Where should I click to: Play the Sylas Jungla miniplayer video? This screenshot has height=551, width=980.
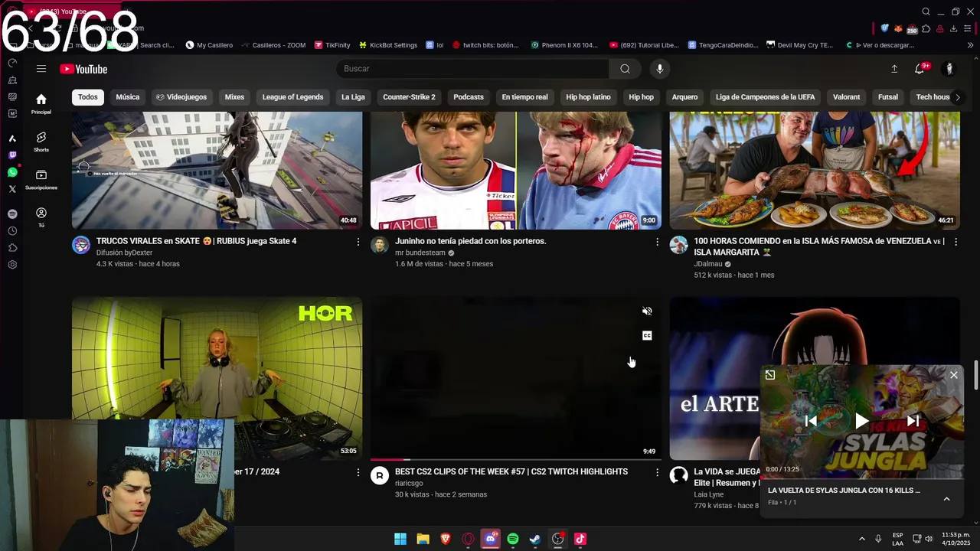click(861, 420)
